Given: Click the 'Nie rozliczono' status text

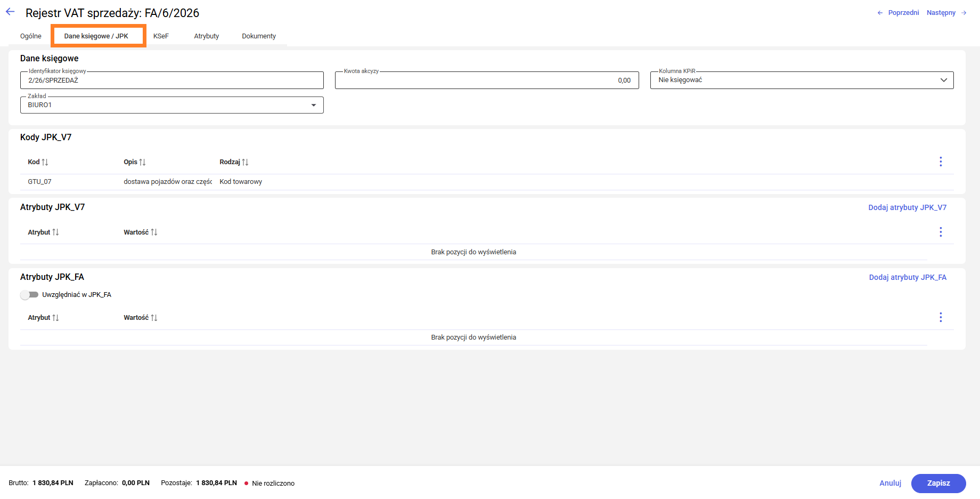Looking at the screenshot, I should [273, 484].
